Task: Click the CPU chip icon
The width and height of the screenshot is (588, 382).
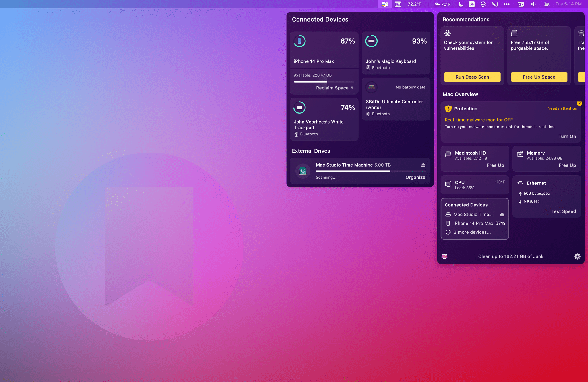Action: 448,184
